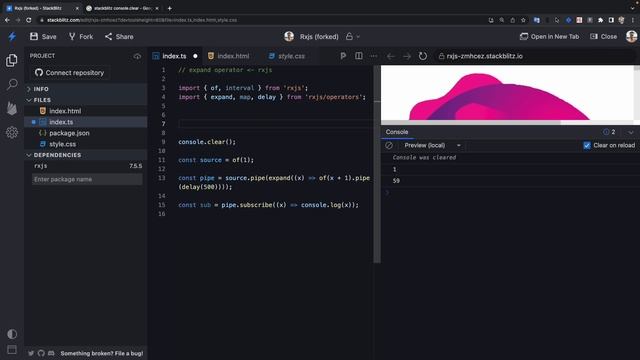Click the Fork button
640x360 pixels.
click(81, 37)
